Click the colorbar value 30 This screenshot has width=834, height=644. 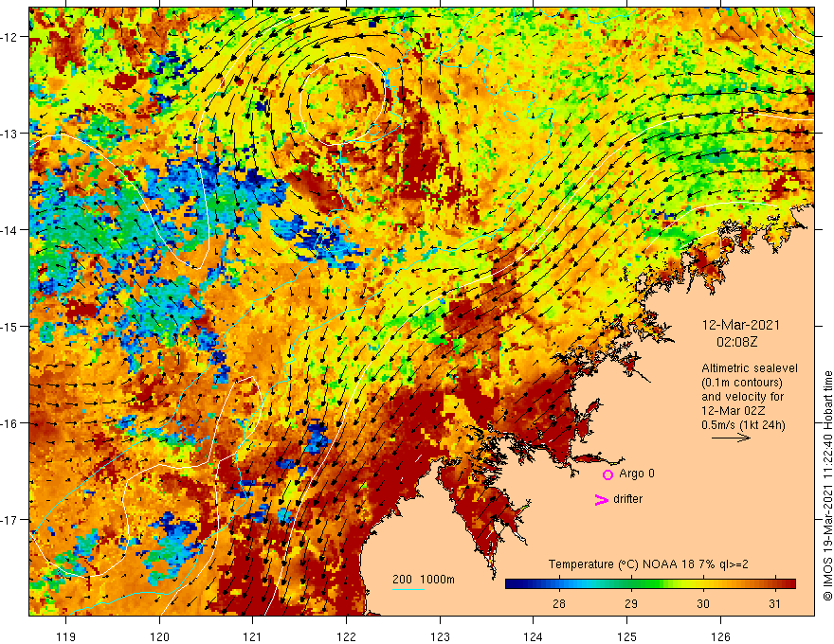click(x=703, y=603)
